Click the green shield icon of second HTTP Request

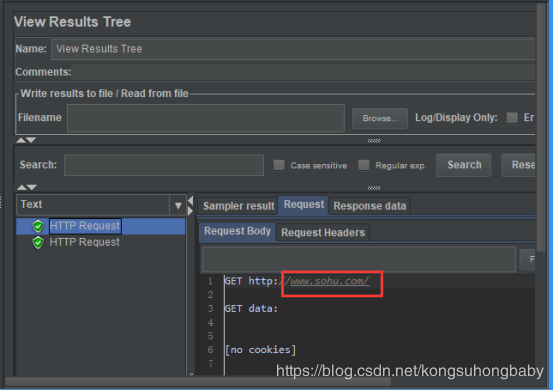point(38,243)
